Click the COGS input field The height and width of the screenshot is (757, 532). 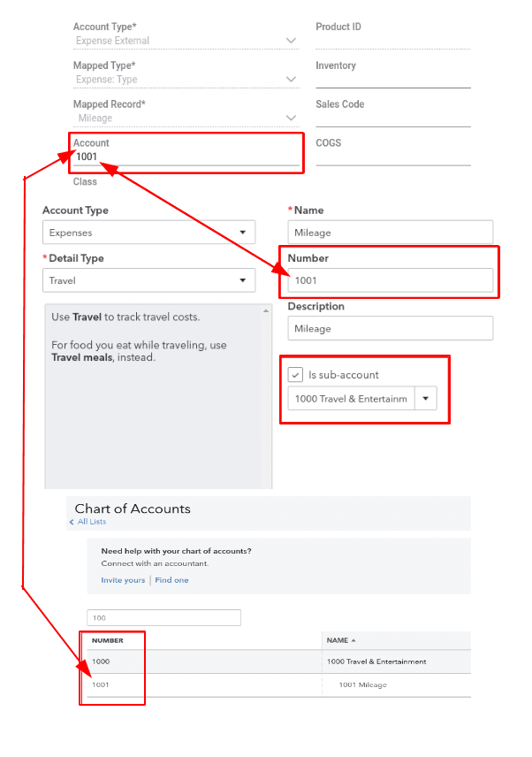392,157
